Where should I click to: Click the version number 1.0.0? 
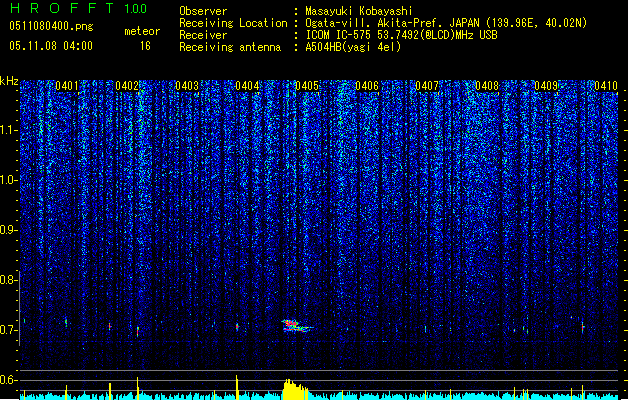pyautogui.click(x=135, y=8)
